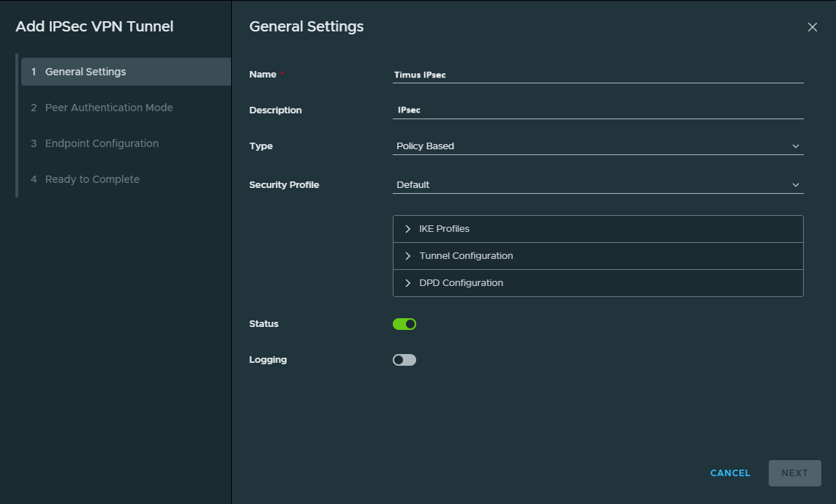Click the Security Profile label

click(x=285, y=184)
